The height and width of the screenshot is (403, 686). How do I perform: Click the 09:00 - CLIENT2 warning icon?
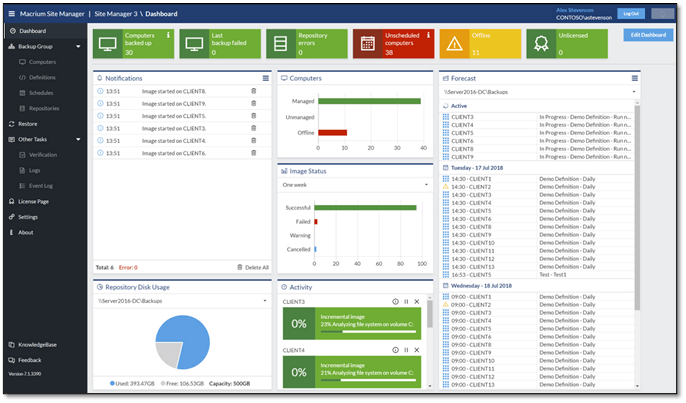446,305
